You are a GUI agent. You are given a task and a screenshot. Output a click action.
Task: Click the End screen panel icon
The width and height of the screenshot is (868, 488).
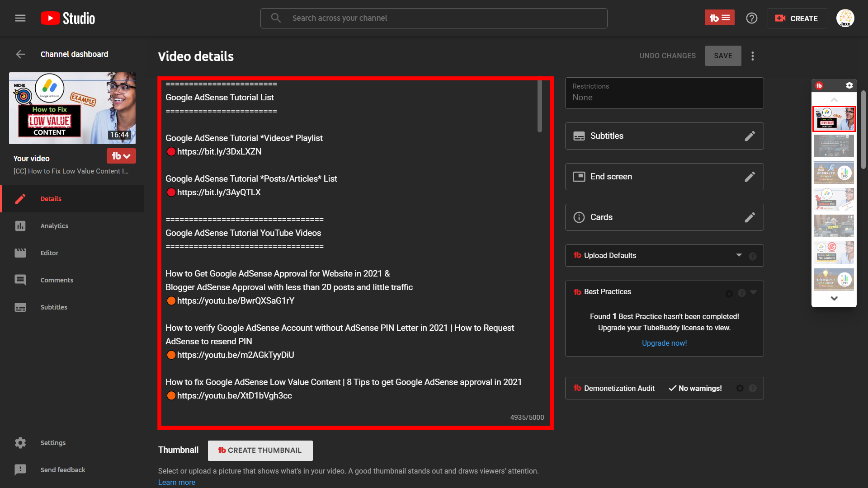[x=579, y=177]
